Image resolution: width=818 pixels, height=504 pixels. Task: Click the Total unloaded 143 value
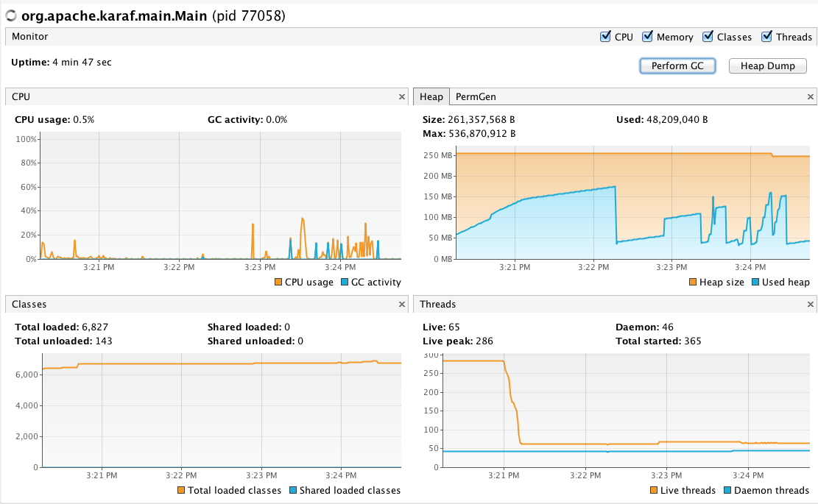tap(104, 341)
